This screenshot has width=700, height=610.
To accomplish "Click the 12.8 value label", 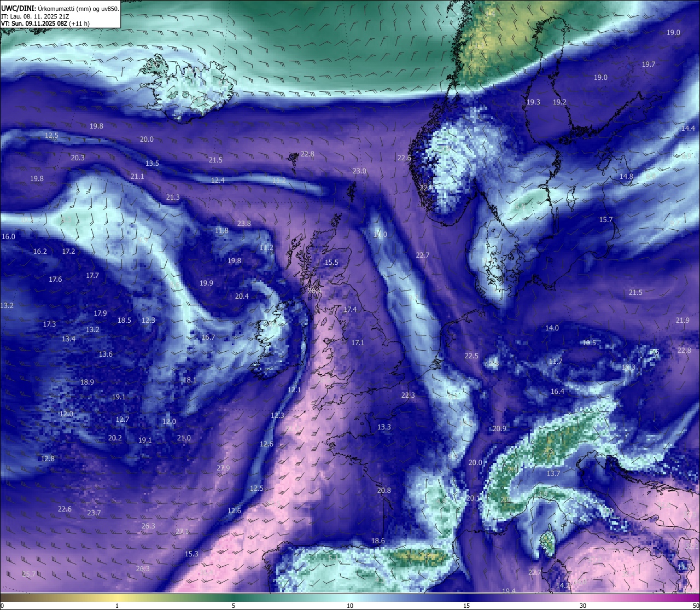I will (x=48, y=459).
